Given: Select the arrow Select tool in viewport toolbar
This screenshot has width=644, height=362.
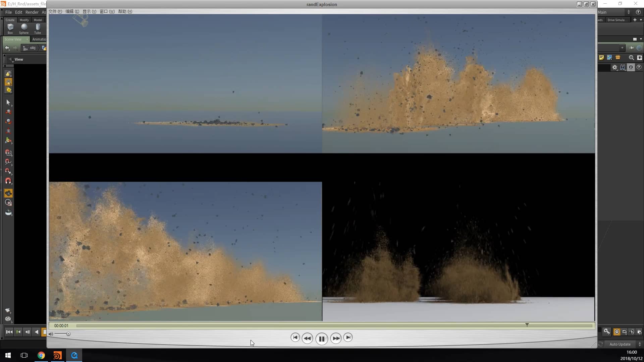Looking at the screenshot, I should [x=8, y=102].
